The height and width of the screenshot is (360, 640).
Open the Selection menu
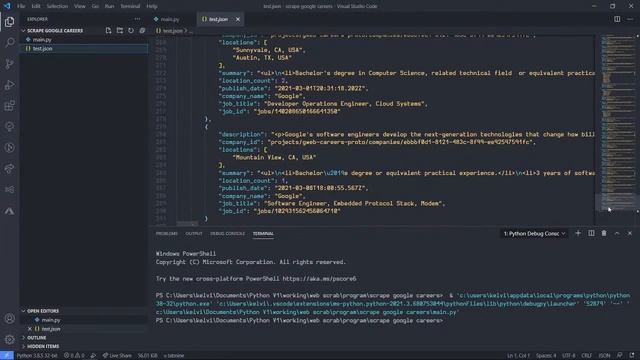[57, 6]
